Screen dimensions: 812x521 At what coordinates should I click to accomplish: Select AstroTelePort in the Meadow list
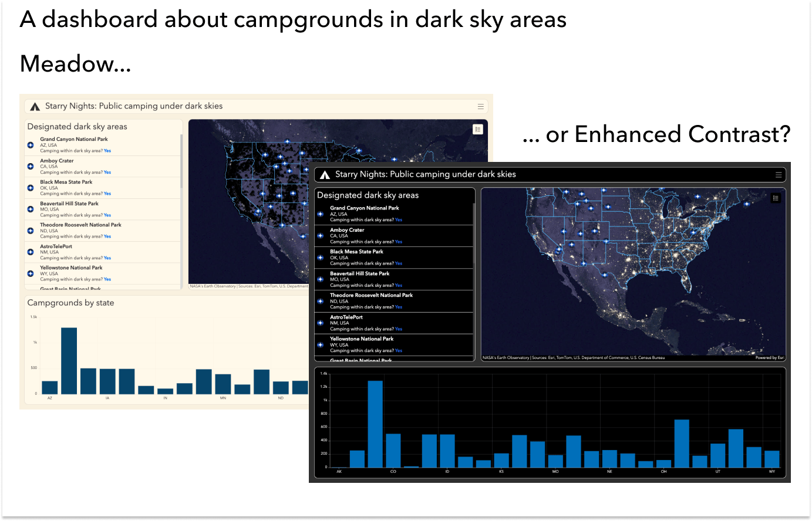[x=103, y=252]
